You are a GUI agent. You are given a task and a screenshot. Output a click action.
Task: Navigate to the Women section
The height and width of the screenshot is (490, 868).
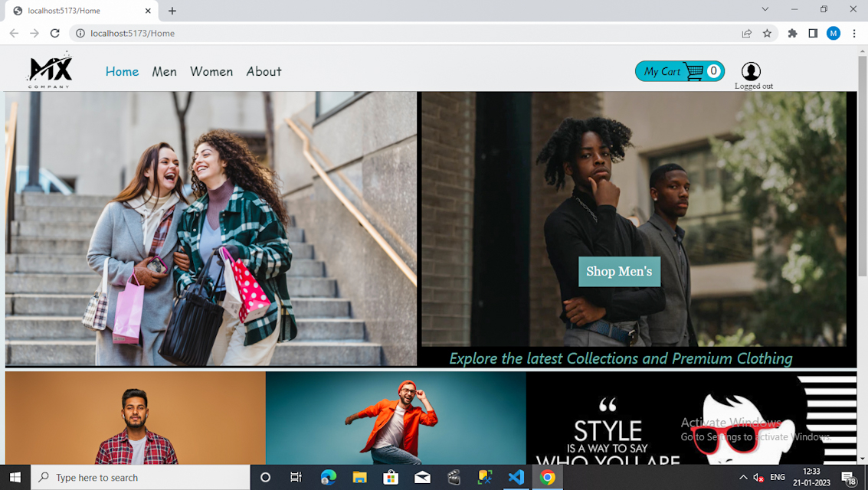click(211, 71)
